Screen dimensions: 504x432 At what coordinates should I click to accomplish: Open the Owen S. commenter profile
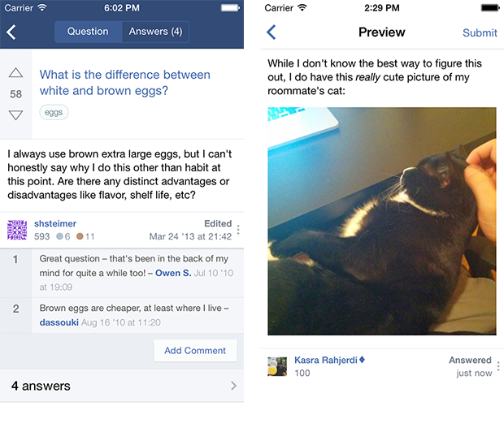pos(173,273)
